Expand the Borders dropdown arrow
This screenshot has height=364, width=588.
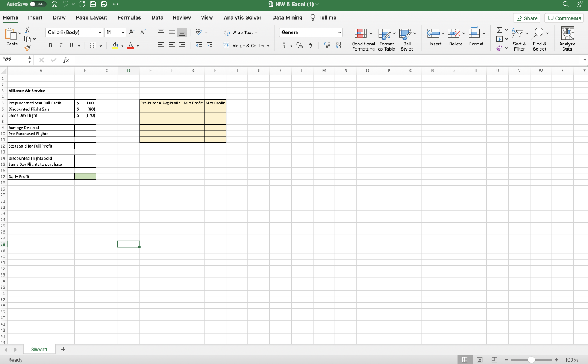pos(100,46)
